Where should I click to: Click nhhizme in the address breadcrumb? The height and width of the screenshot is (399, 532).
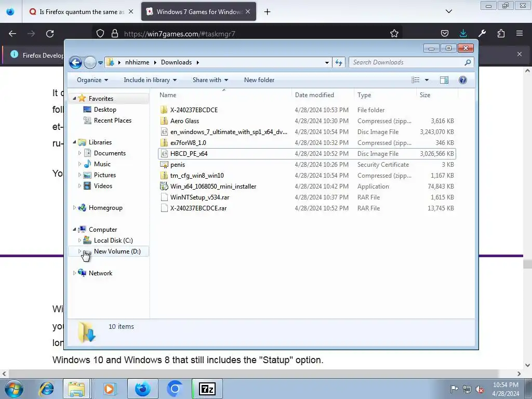point(137,62)
